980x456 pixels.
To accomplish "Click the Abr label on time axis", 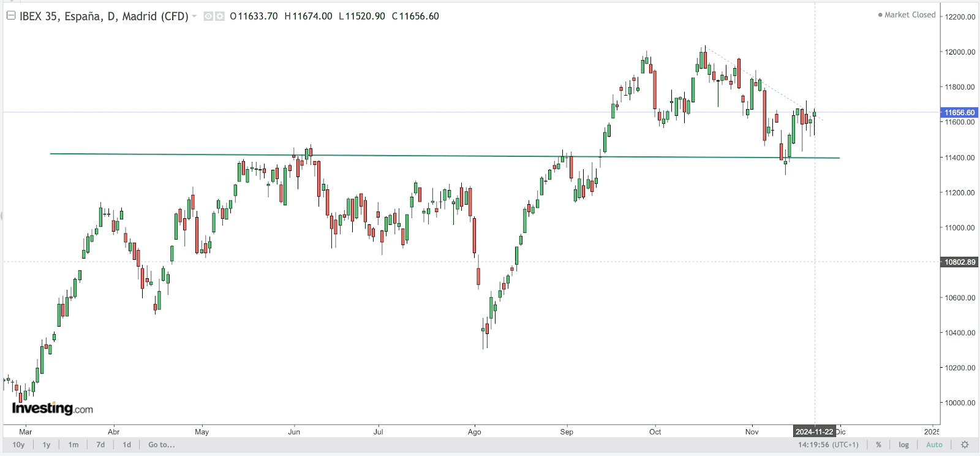I will (x=113, y=432).
